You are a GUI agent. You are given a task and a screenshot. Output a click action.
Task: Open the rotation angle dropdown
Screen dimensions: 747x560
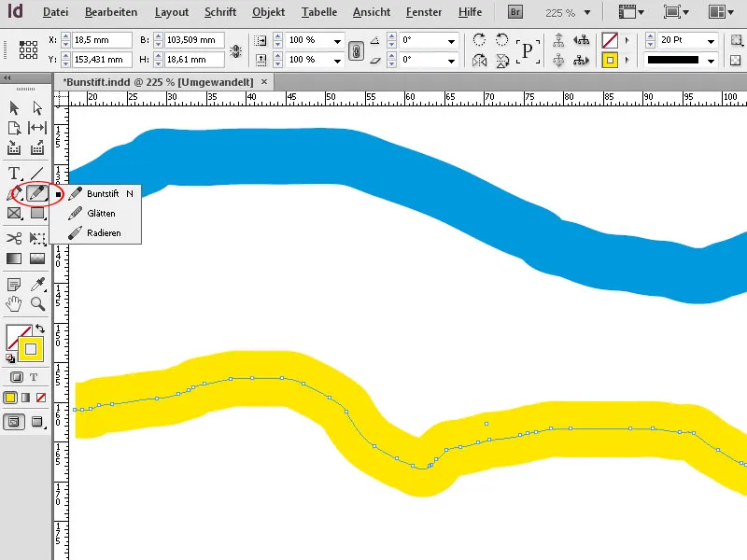tap(451, 41)
